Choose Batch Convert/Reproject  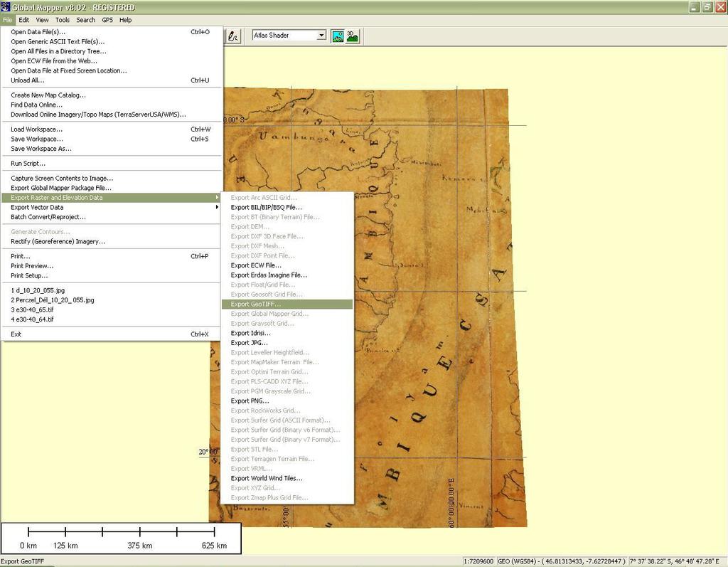pyautogui.click(x=111, y=217)
